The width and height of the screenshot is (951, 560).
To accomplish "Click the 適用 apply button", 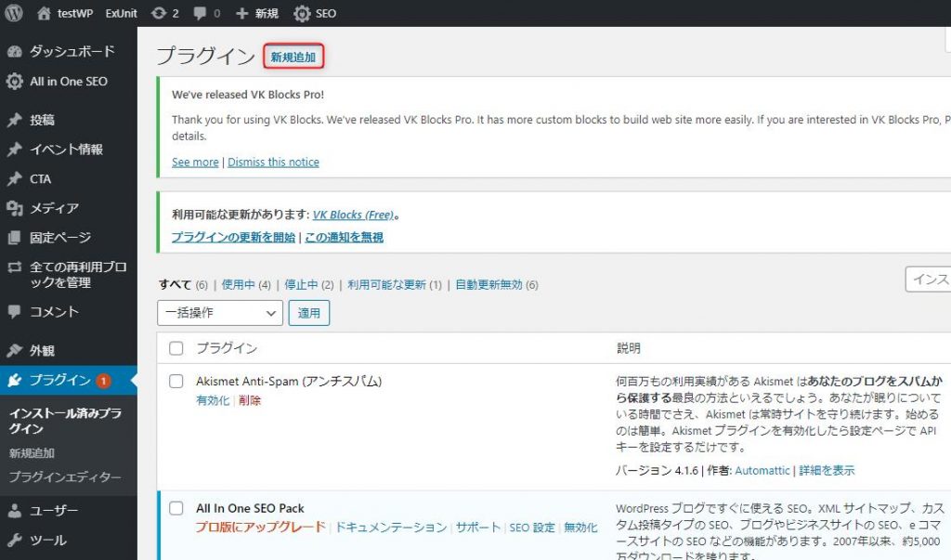I will point(308,313).
